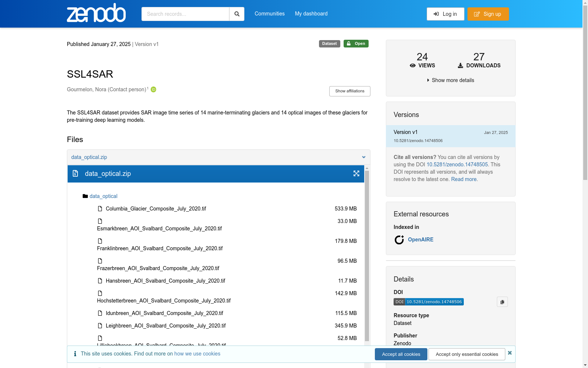
Task: Click the DOI badge 10.5281/zenodo.14748506
Action: [x=429, y=302]
